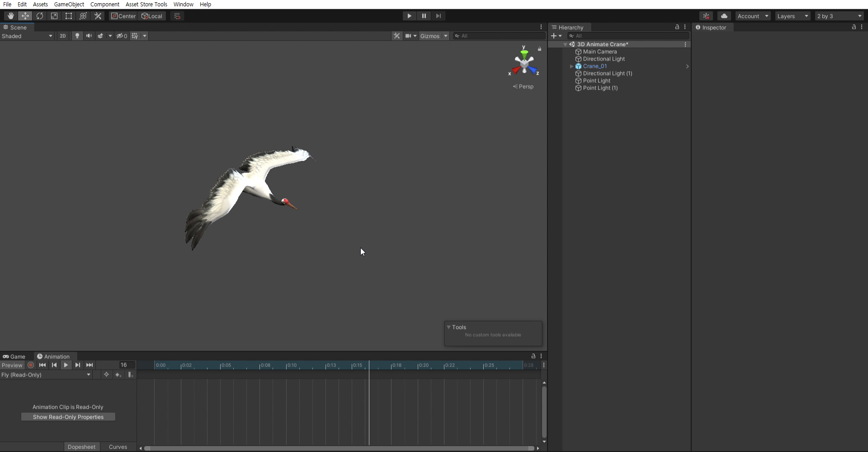Open Crane_01 prefab arrow
Screen dimensions: 868x452
coord(687,66)
